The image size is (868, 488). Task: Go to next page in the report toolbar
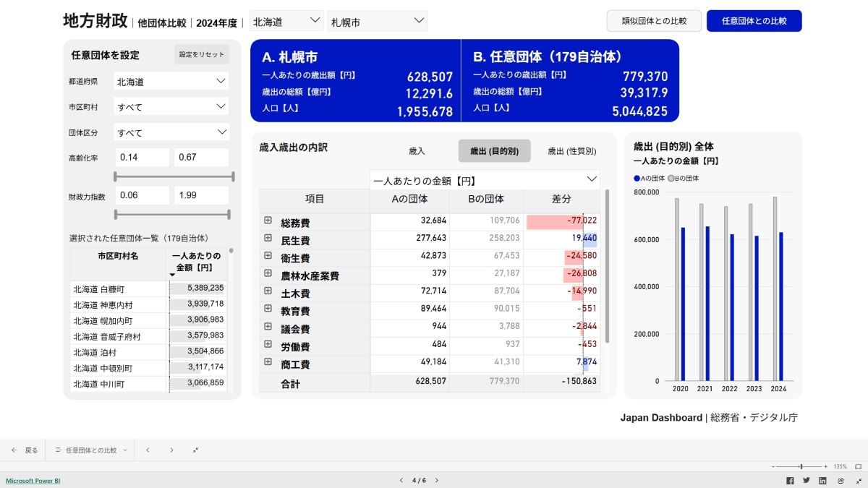pos(171,450)
